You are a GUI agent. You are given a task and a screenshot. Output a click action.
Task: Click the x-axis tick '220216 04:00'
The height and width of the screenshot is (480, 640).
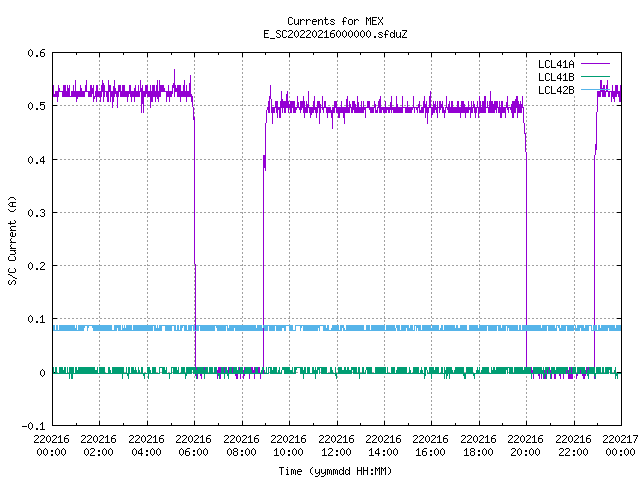coord(147,446)
